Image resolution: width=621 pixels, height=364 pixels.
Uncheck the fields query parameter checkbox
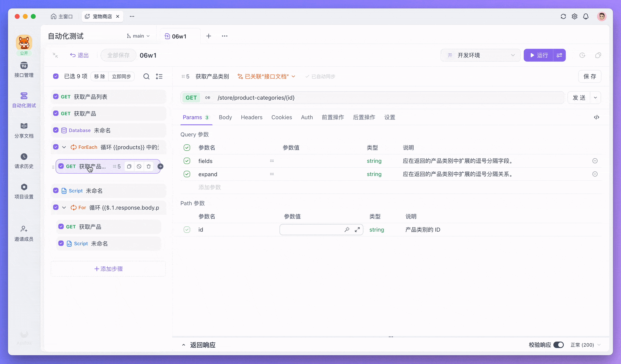[x=187, y=161]
